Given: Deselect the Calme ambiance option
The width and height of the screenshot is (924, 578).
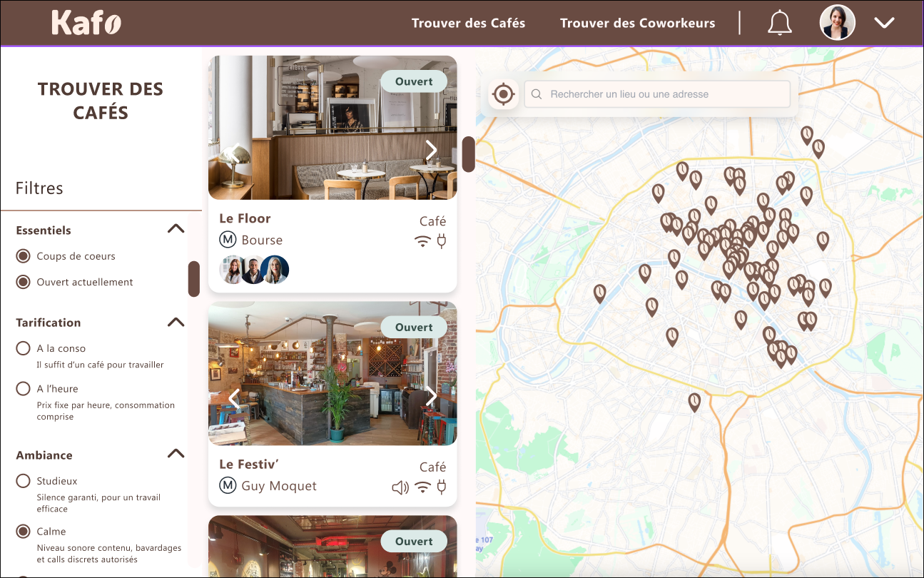Looking at the screenshot, I should (24, 531).
